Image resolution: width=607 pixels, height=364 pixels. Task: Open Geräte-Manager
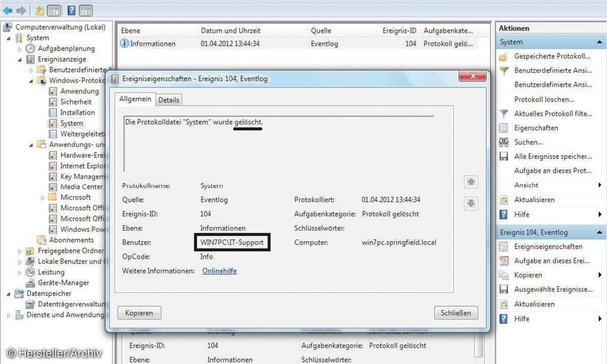[63, 283]
